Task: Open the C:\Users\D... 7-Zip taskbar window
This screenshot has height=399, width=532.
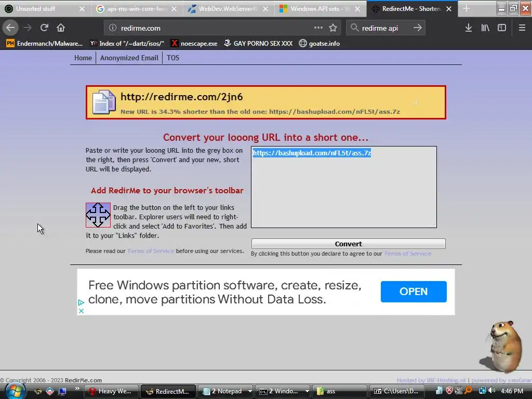Action: click(396, 391)
